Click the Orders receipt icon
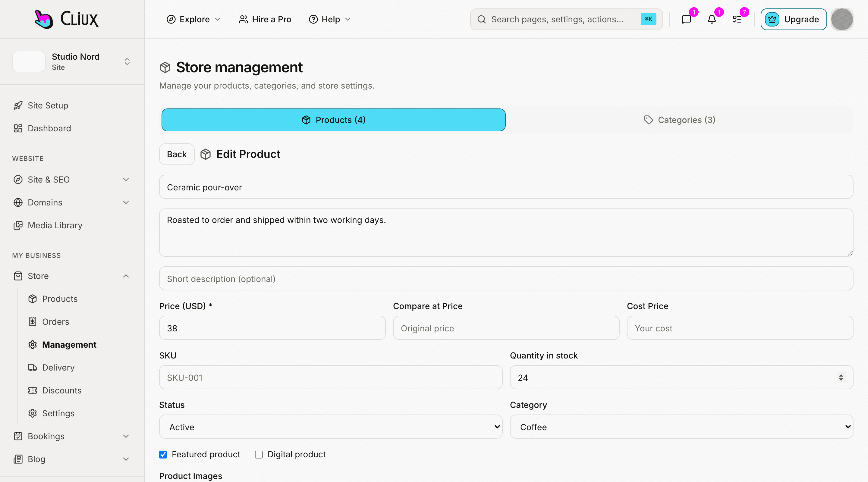868x482 pixels. (32, 322)
